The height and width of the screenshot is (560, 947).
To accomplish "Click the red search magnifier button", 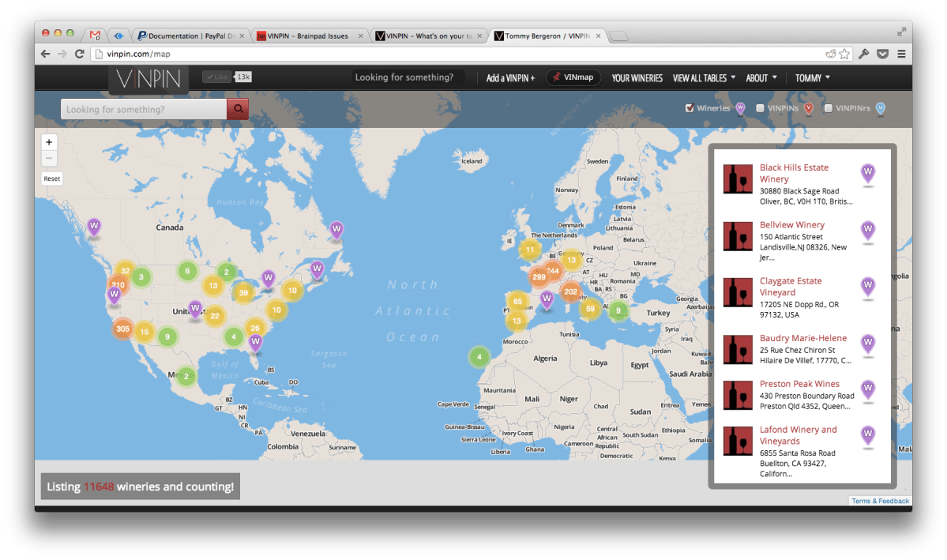I will pyautogui.click(x=238, y=109).
